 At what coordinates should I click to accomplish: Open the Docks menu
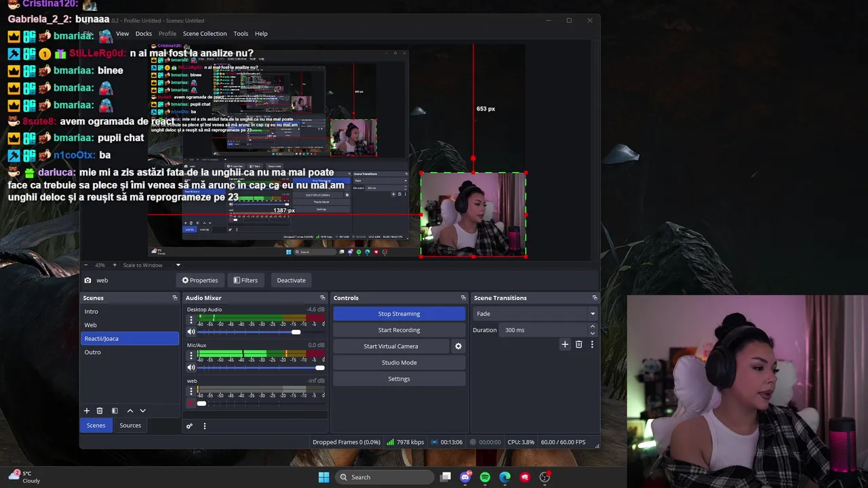coord(144,33)
